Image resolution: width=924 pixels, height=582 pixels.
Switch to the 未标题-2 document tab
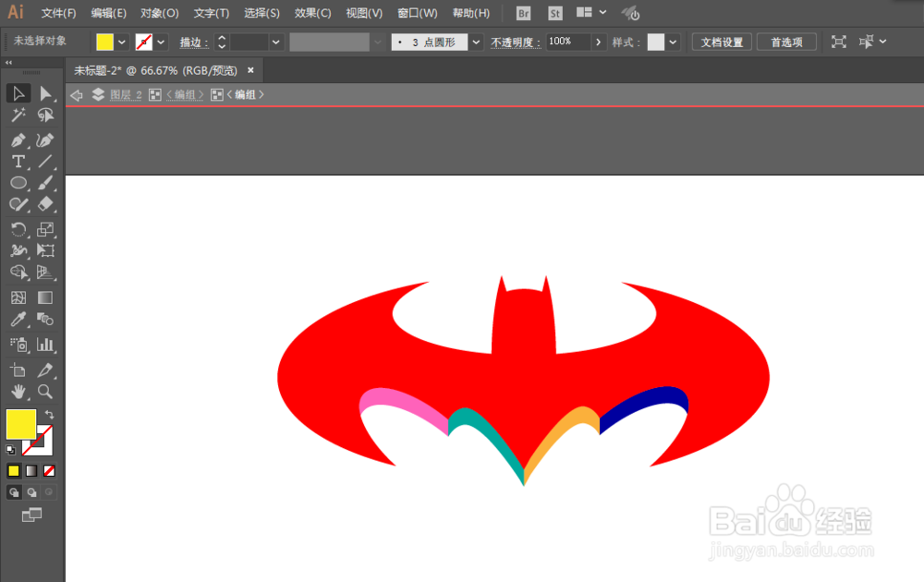pyautogui.click(x=148, y=69)
